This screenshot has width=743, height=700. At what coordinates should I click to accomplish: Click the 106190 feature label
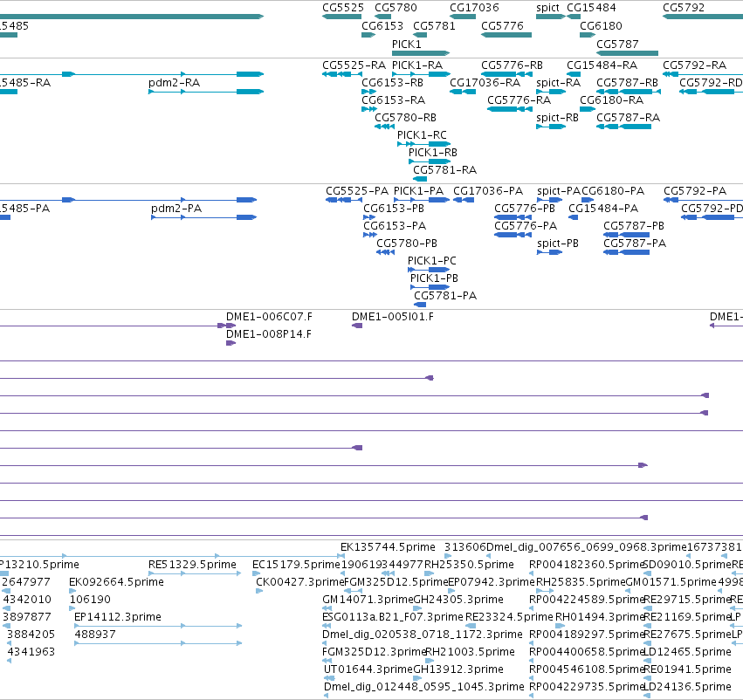click(90, 600)
